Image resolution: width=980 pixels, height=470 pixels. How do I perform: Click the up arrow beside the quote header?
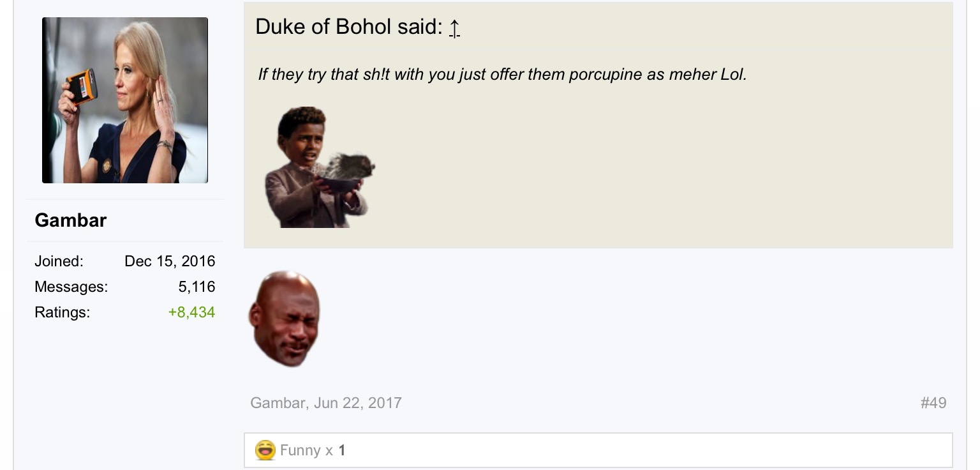(454, 28)
